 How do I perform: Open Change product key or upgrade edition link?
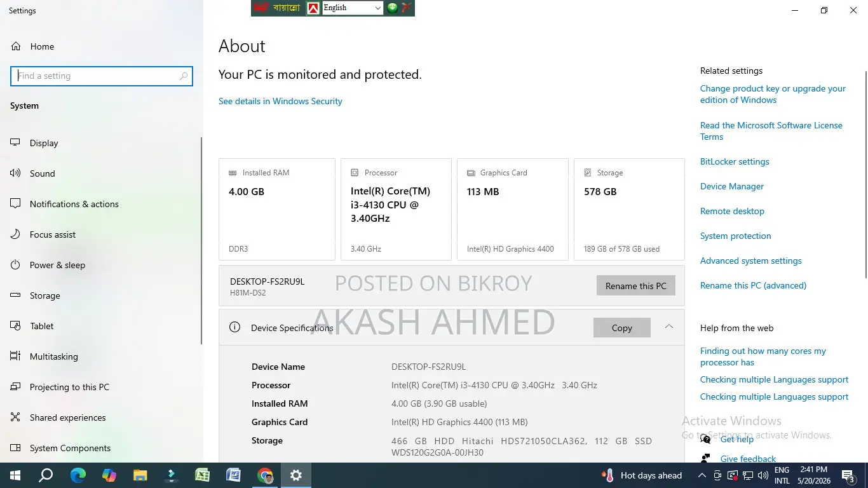click(x=773, y=94)
